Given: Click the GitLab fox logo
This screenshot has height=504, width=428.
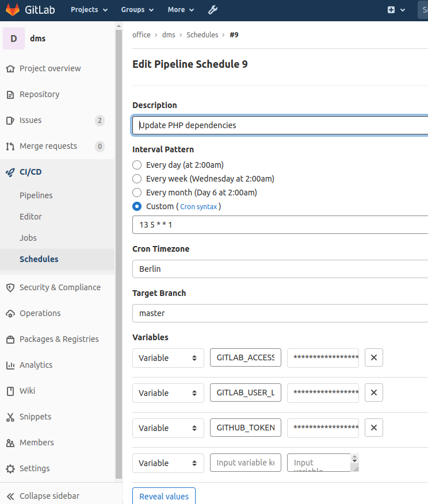Looking at the screenshot, I should coord(13,10).
